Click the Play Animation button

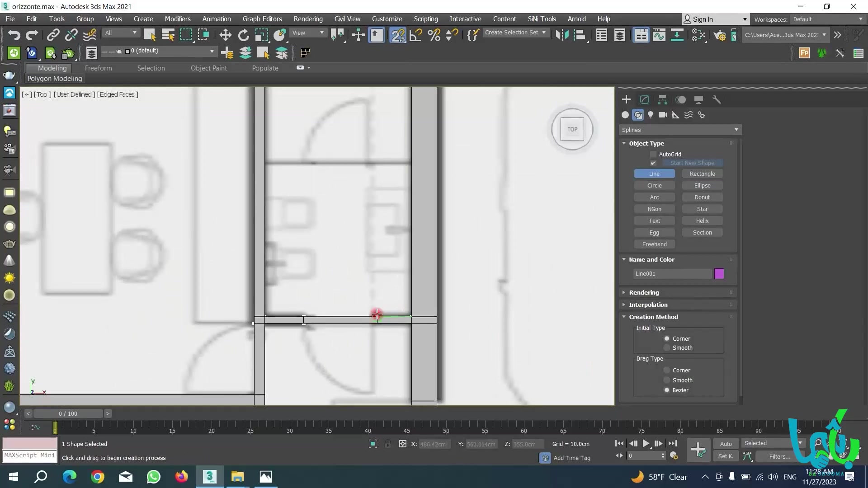[646, 444]
